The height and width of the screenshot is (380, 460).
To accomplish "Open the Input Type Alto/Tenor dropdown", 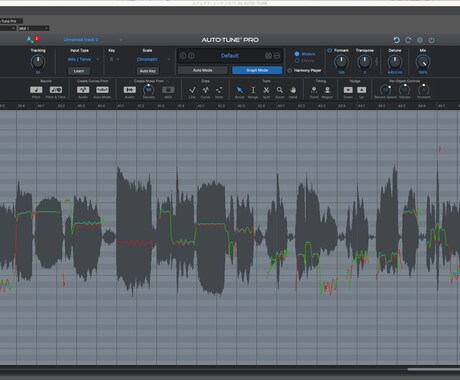I will coord(83,59).
